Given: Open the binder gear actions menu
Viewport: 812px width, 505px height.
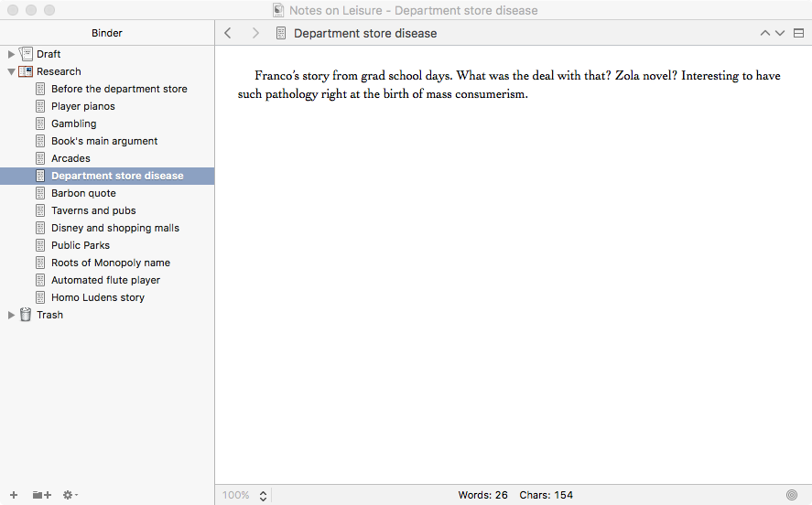Looking at the screenshot, I should tap(70, 495).
